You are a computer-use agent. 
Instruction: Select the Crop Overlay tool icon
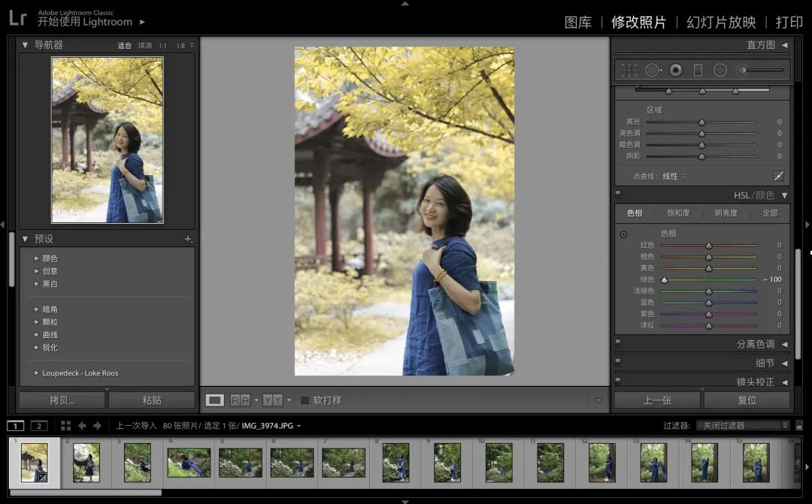click(629, 70)
